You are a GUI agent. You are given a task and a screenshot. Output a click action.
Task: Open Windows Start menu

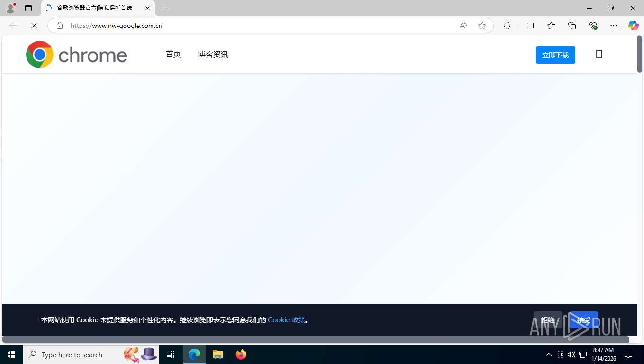pos(11,355)
